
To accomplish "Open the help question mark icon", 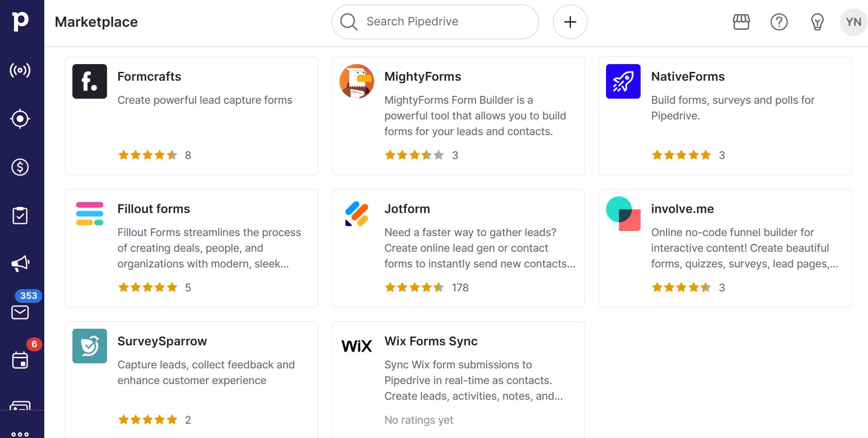I will (779, 22).
